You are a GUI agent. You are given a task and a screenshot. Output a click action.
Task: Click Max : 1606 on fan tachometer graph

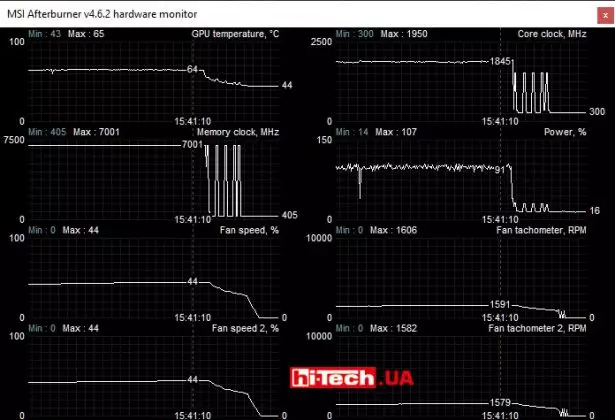[x=393, y=230]
